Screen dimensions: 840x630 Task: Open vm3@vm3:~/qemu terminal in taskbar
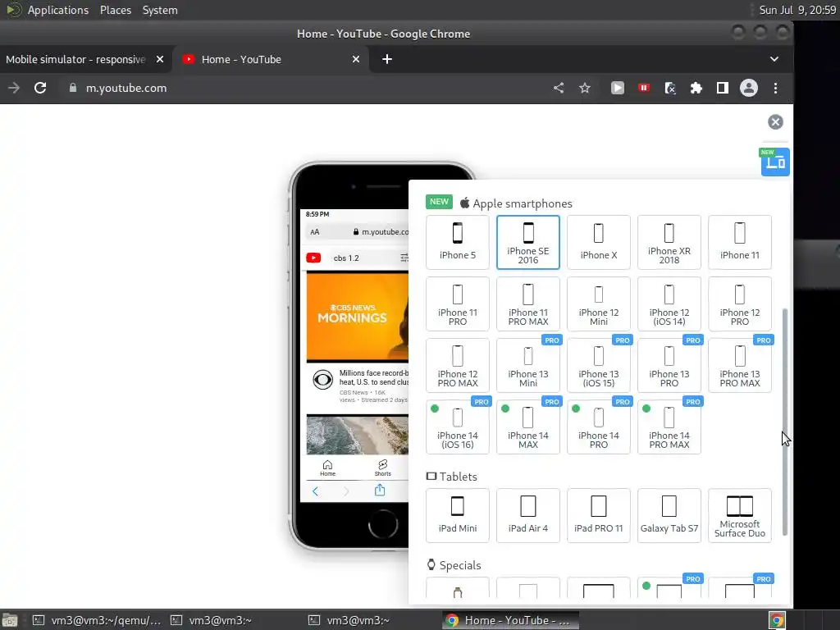coord(97,620)
